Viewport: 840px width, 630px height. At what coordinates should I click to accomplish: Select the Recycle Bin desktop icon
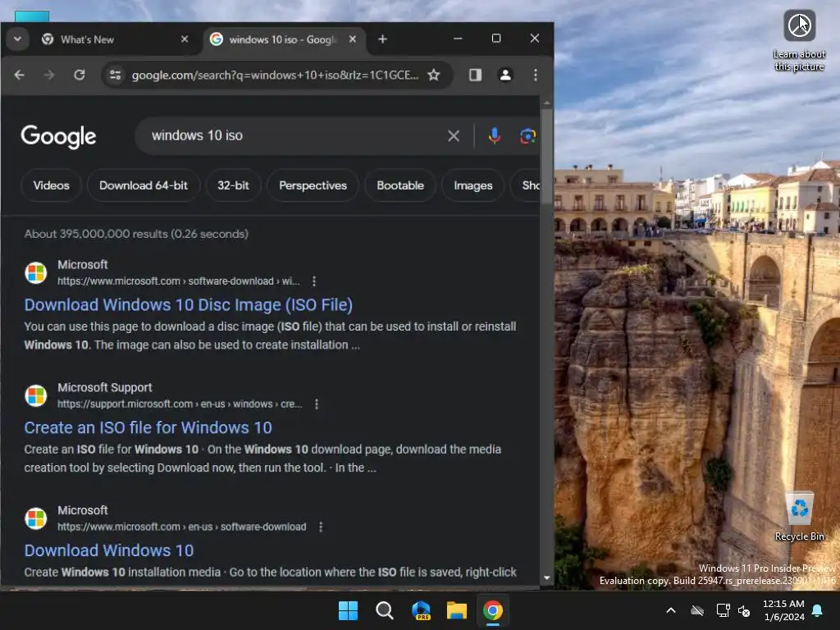799,517
